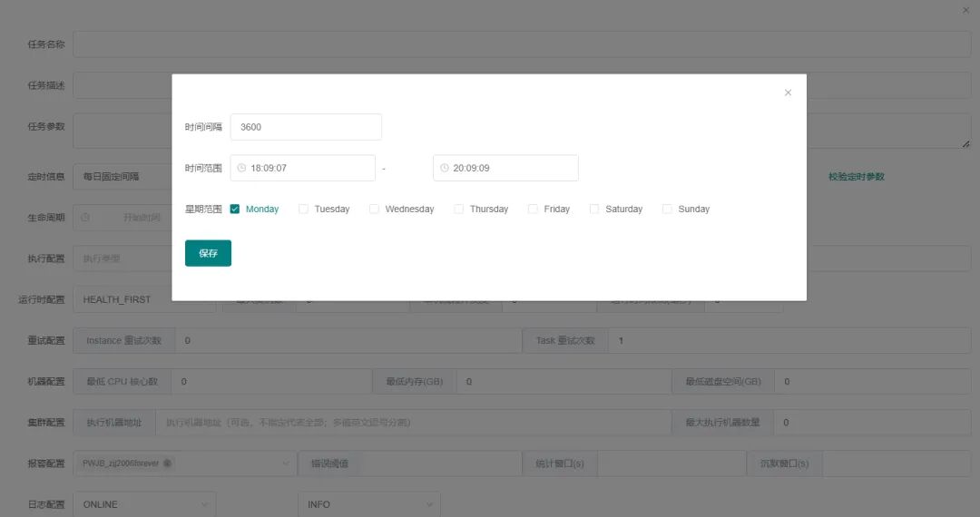Viewport: 980px width, 517px height.
Task: Click the 最低磁盘空间(GB) value field
Action: point(873,382)
